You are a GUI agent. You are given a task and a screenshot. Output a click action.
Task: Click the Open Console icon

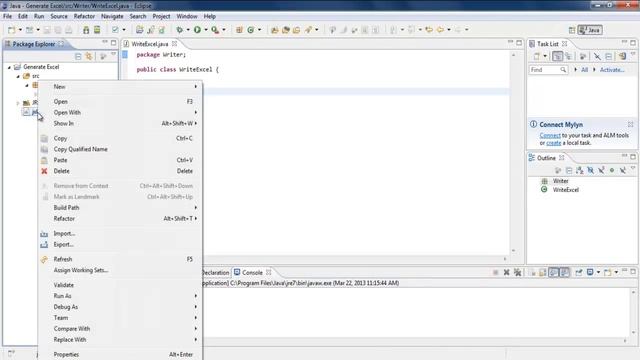(608, 272)
